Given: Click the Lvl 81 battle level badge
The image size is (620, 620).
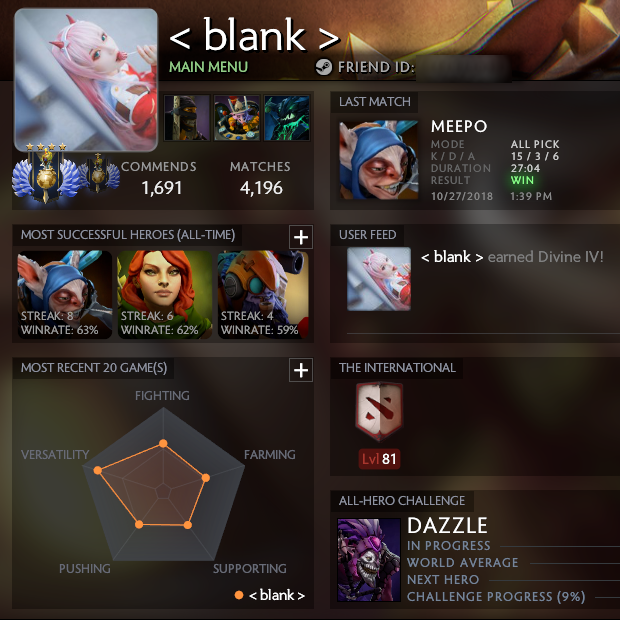Looking at the screenshot, I should (379, 459).
